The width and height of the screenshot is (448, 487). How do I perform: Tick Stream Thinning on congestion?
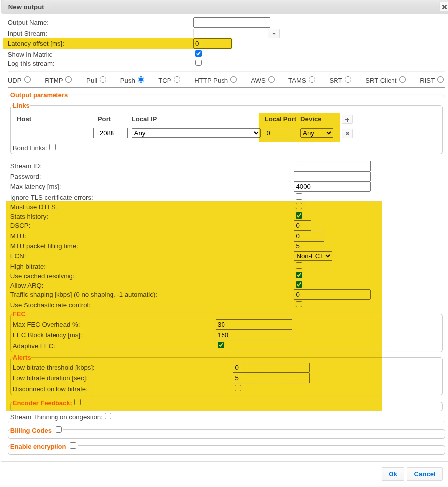108,416
